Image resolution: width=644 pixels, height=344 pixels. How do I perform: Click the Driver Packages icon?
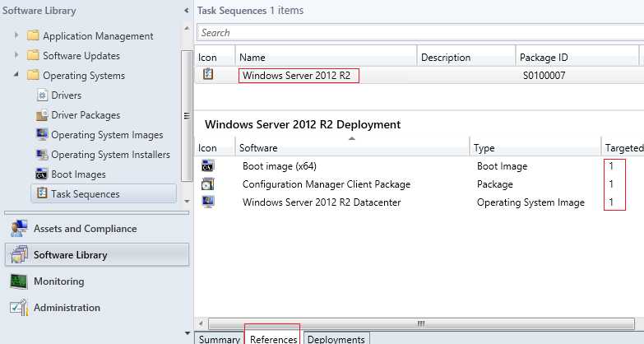pyautogui.click(x=42, y=114)
